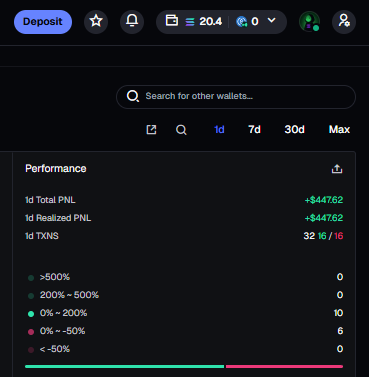Image resolution: width=369 pixels, height=377 pixels.
Task: Share the Performance card via upload icon
Action: coord(337,169)
